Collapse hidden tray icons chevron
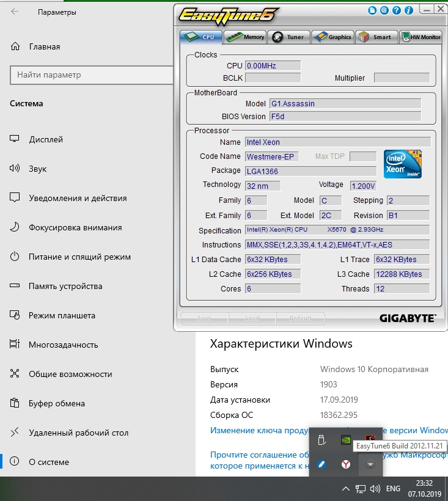The image size is (448, 501). click(345, 489)
